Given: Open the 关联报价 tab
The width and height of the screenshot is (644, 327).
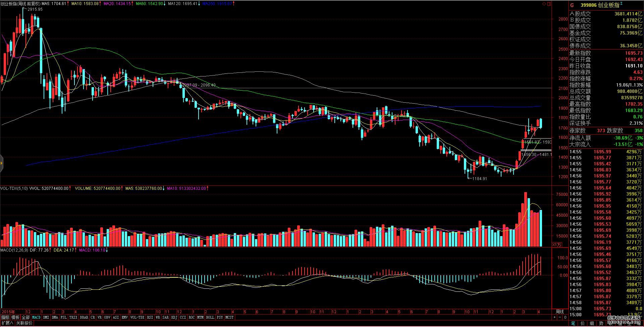Looking at the screenshot, I should (x=24, y=323).
